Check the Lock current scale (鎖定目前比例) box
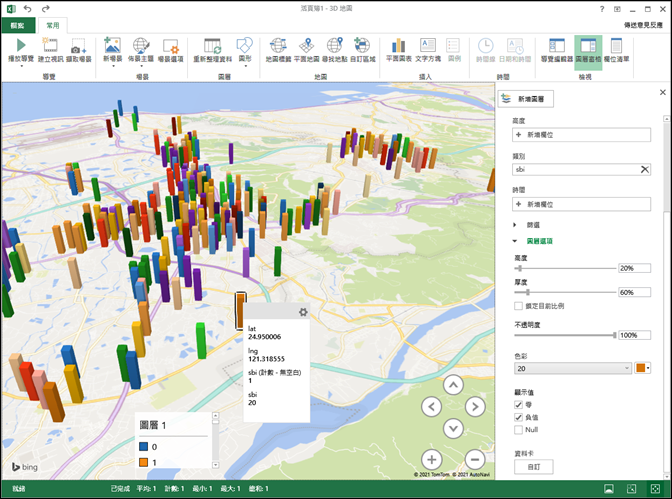The width and height of the screenshot is (672, 499). pos(518,306)
